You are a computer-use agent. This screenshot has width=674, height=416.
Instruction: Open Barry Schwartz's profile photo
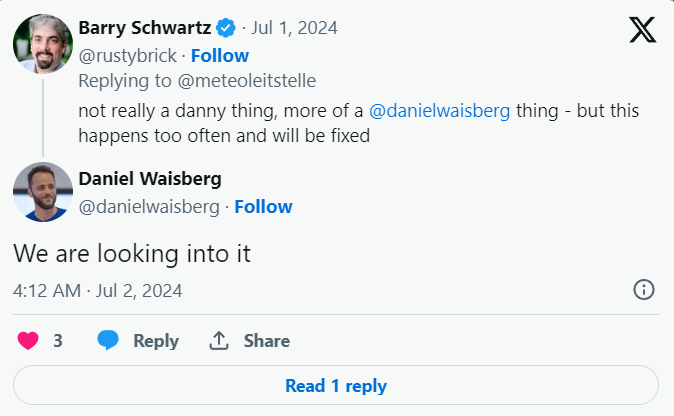click(x=42, y=43)
